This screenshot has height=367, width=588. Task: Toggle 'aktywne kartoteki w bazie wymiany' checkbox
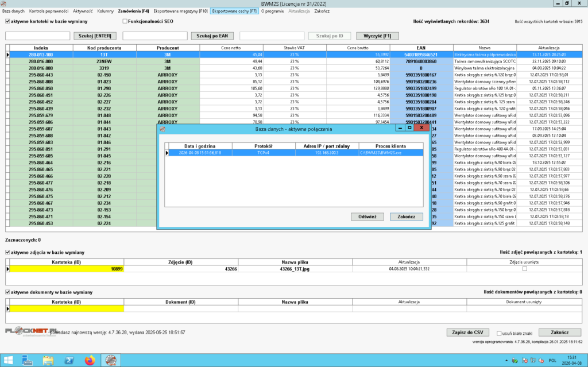pyautogui.click(x=7, y=22)
